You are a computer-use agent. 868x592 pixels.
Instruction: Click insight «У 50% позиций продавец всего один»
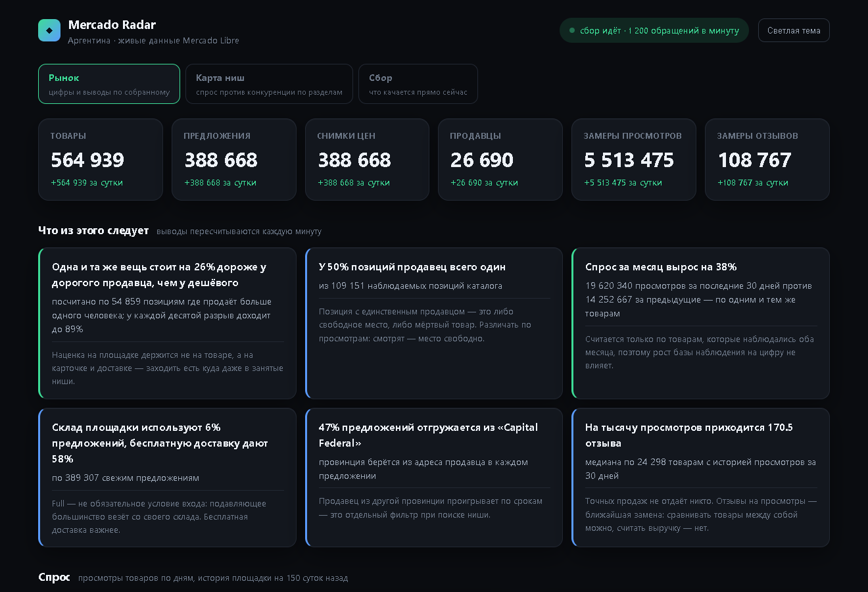(x=434, y=323)
